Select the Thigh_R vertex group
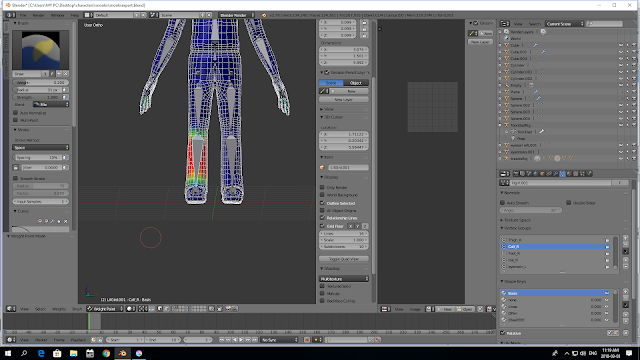The height and width of the screenshot is (360, 640). click(556, 240)
